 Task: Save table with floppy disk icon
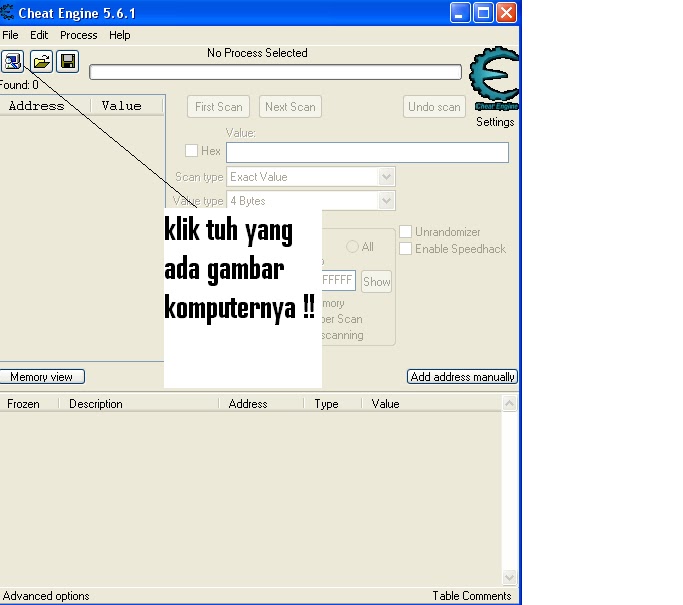68,61
